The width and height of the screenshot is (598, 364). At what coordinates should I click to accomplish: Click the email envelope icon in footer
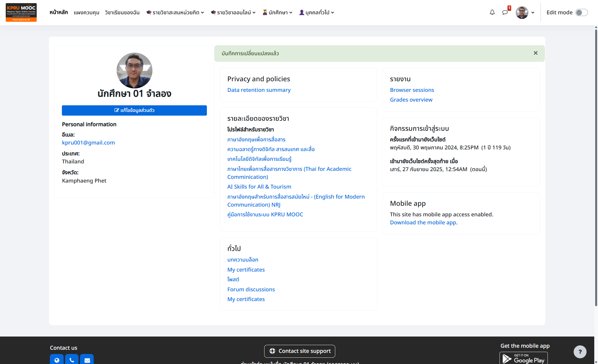click(87, 359)
